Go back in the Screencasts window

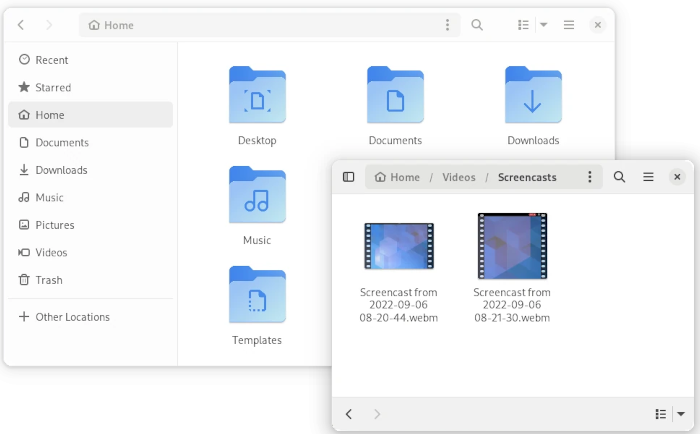349,414
